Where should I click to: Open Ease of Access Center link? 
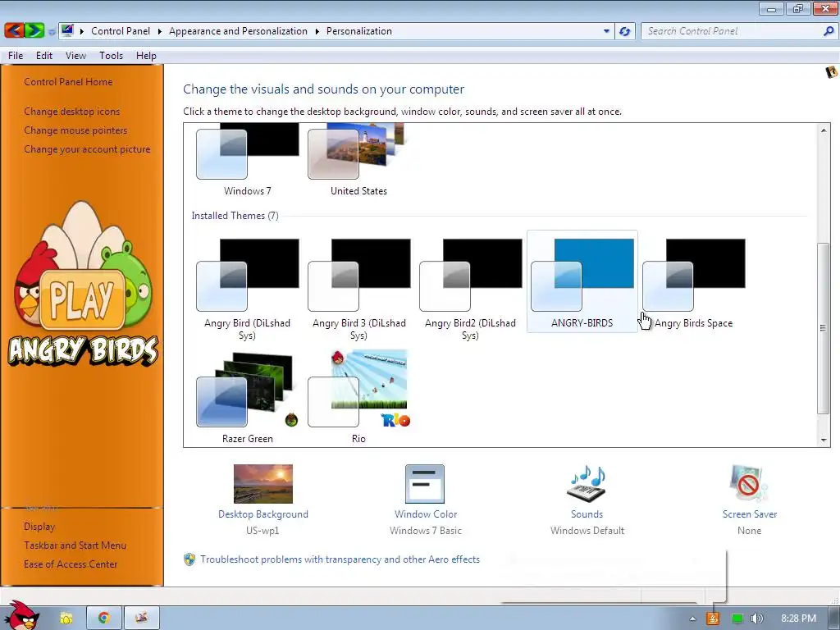[x=71, y=564]
